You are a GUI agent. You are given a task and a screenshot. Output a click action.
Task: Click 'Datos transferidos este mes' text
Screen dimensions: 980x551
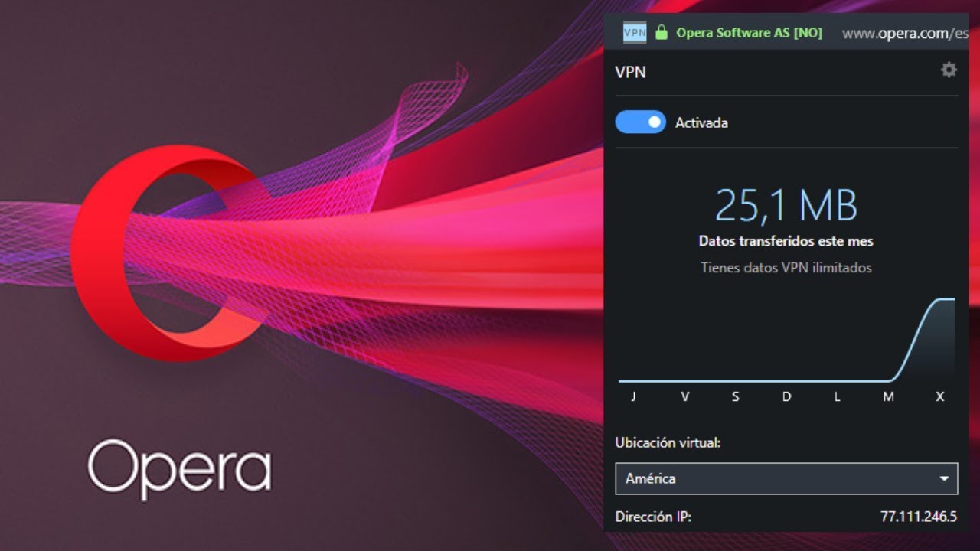[786, 241]
